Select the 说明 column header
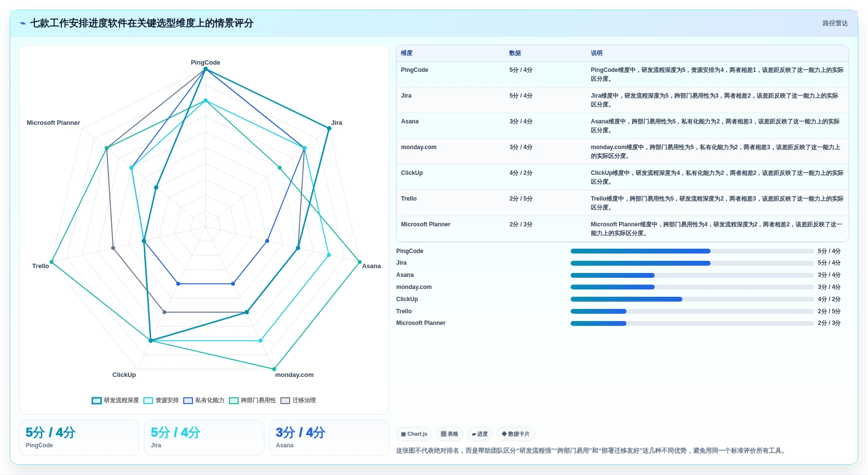Image resolution: width=868 pixels, height=475 pixels. 596,53
